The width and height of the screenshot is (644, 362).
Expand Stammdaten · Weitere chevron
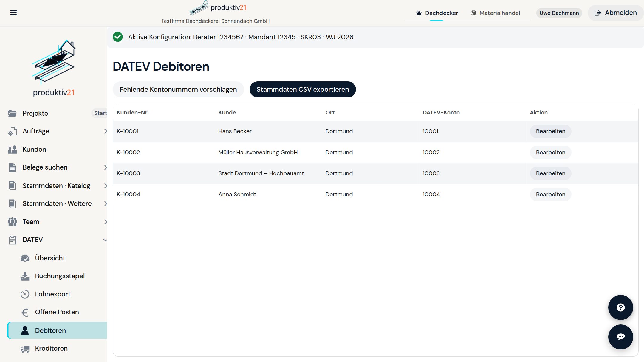click(105, 204)
